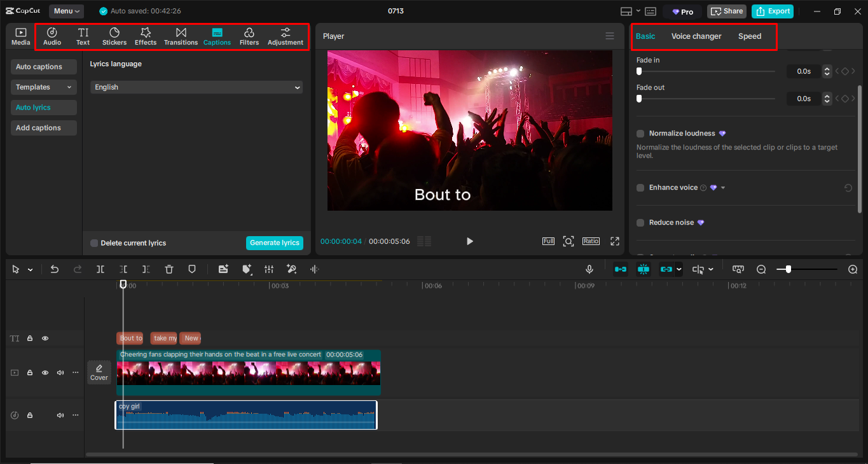
Task: Enable Reduce noise
Action: 640,222
